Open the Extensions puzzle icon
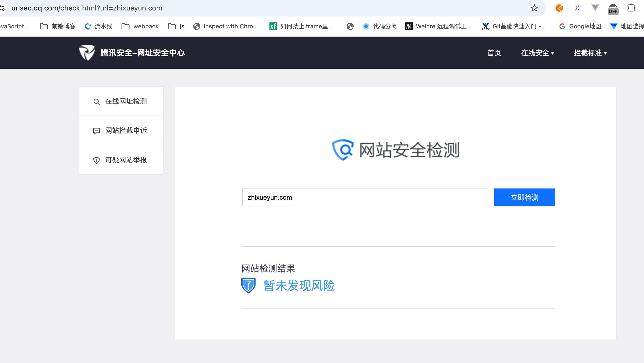Screen dimensions: 644x363 click(631, 8)
